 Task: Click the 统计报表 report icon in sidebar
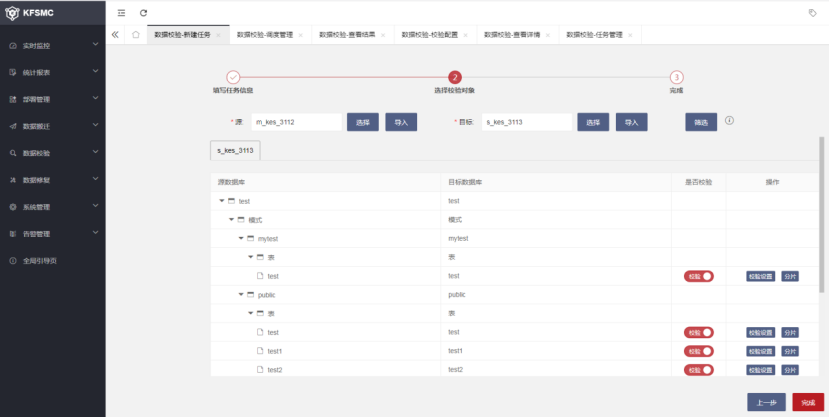coord(13,72)
